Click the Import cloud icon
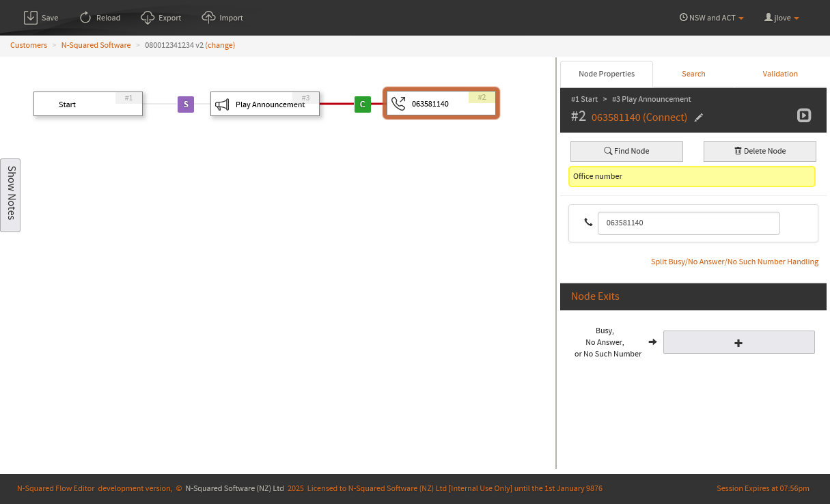 click(209, 18)
